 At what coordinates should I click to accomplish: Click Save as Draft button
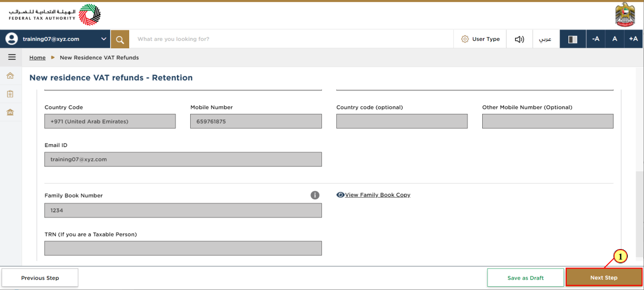point(525,278)
